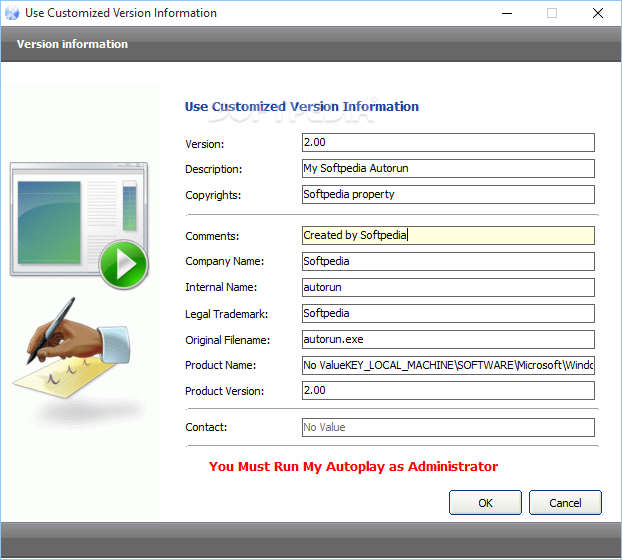Click the Original Filename: label
The image size is (622, 560).
click(227, 340)
